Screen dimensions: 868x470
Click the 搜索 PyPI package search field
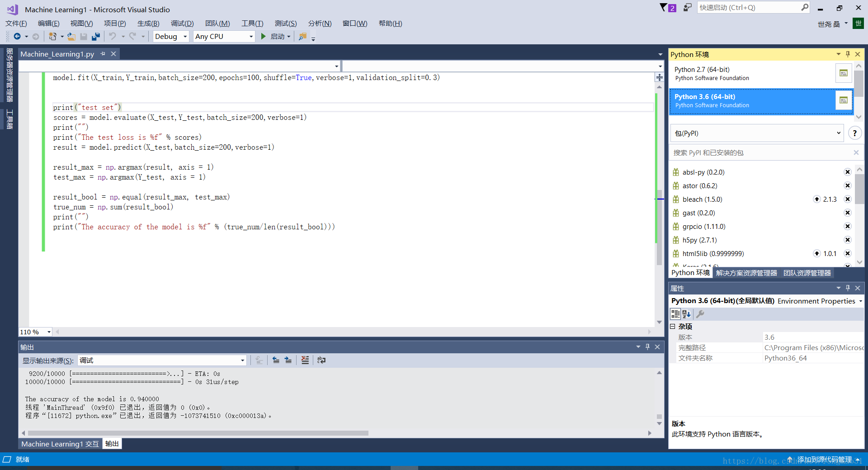pos(761,153)
